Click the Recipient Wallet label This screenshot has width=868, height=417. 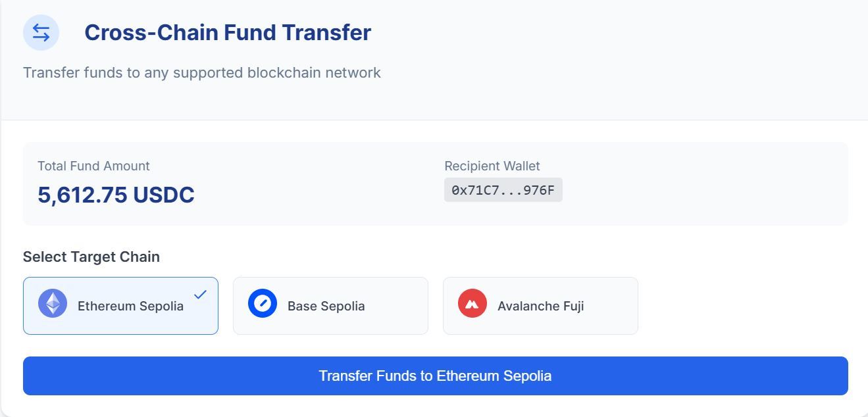(x=492, y=166)
